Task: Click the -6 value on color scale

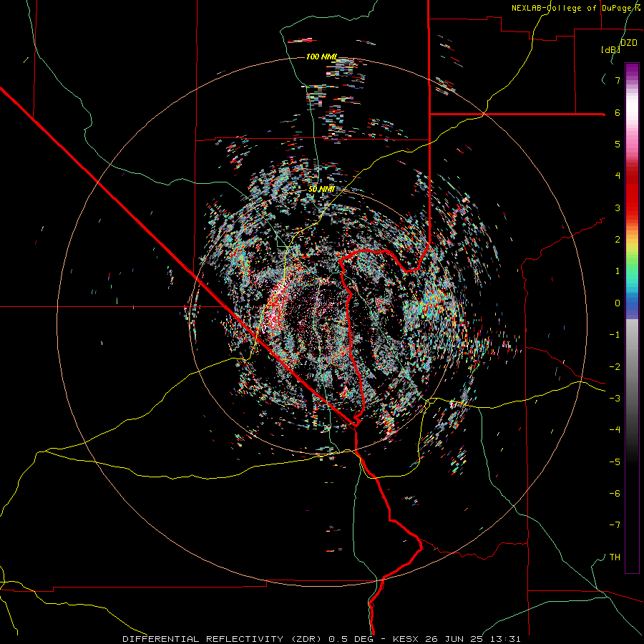Action: (615, 494)
